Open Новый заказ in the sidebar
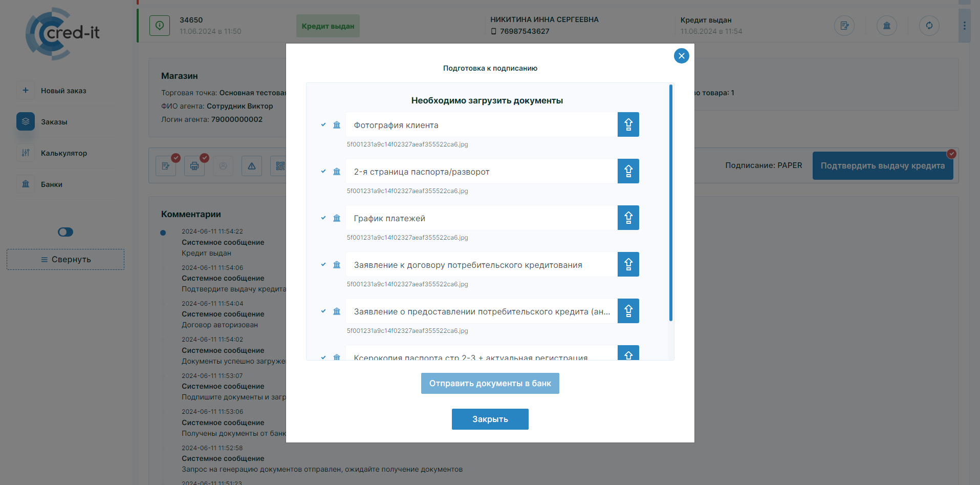Image resolution: width=980 pixels, height=485 pixels. (63, 91)
